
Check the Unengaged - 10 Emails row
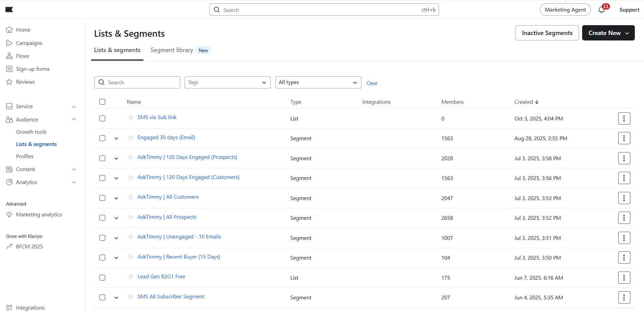tap(102, 238)
